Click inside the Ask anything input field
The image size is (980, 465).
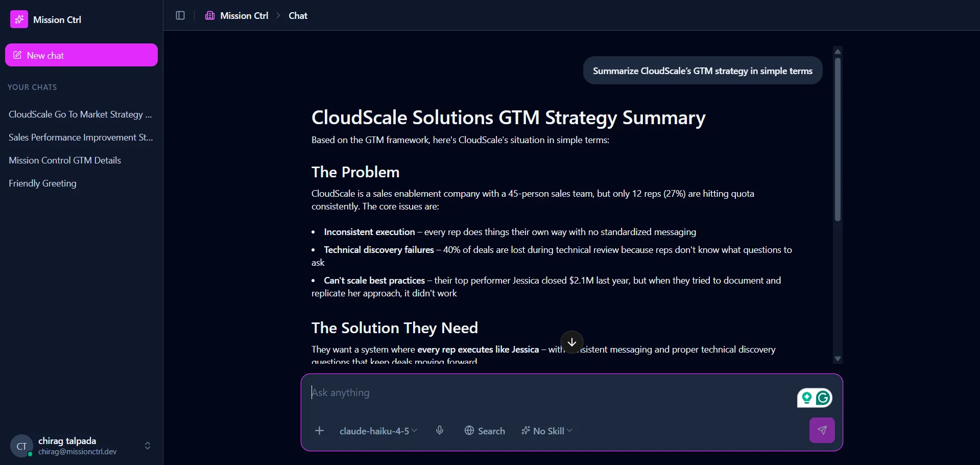tap(511, 392)
